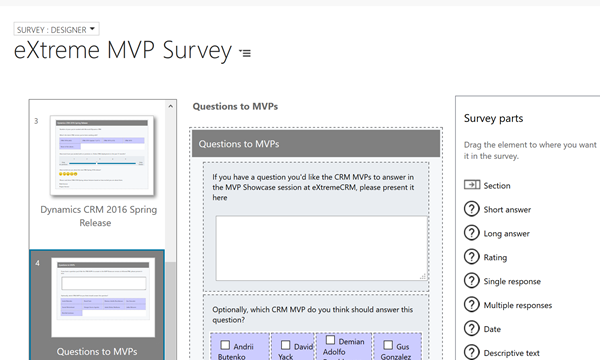The image size is (600, 360).
Task: Click the Rating question icon
Action: point(471,257)
